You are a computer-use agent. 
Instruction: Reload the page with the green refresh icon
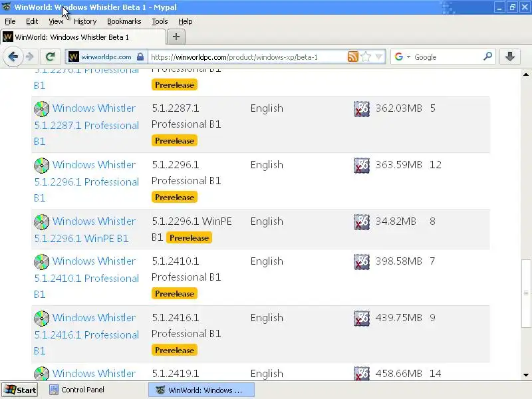pyautogui.click(x=51, y=57)
